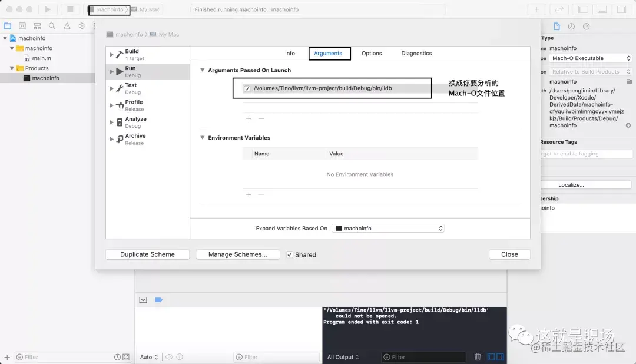The width and height of the screenshot is (636, 364).
Task: Show the console pane button
Action: (x=500, y=357)
